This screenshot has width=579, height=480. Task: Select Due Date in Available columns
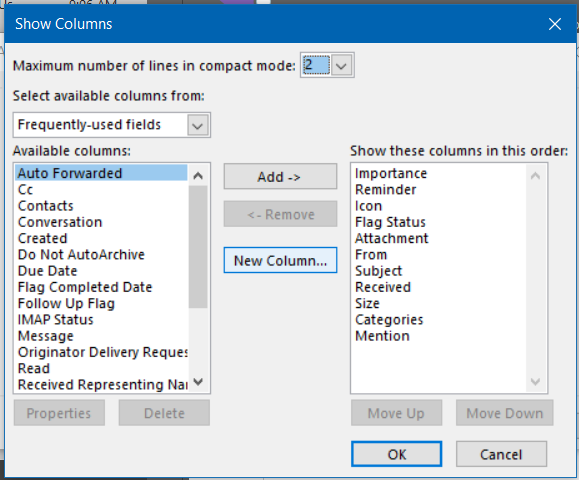102,271
